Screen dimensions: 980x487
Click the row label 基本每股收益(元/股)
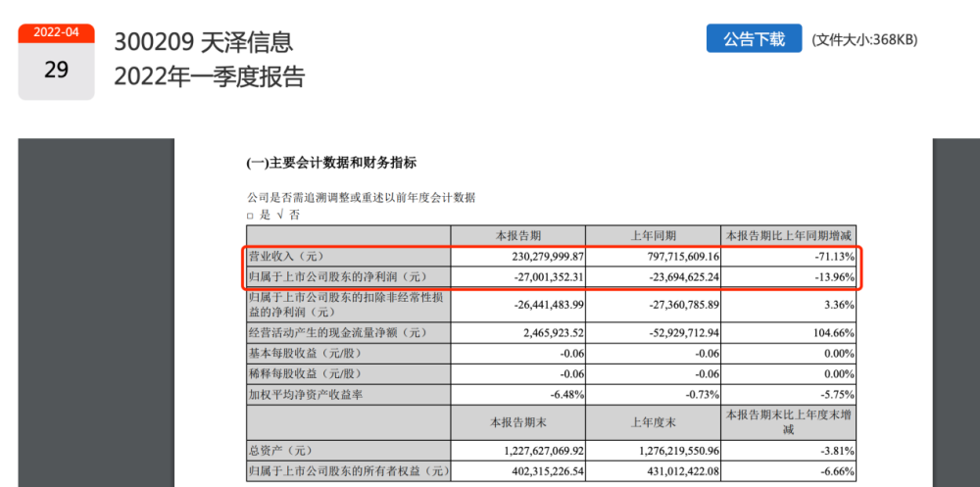point(306,354)
